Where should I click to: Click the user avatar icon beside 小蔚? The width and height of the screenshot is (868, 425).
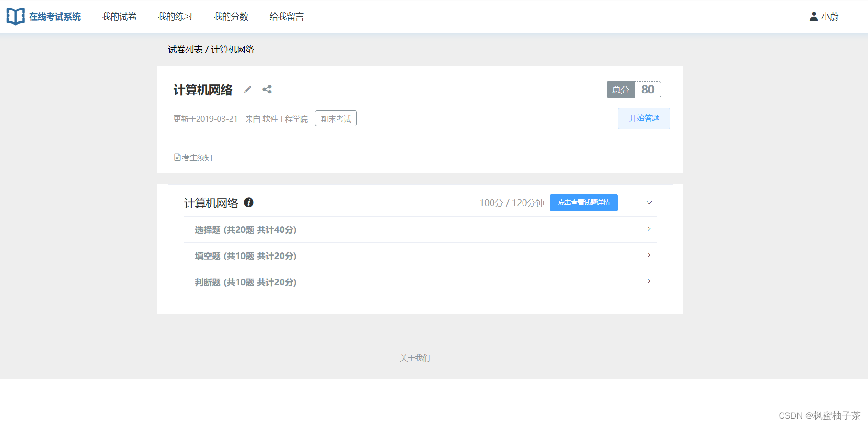pos(814,16)
